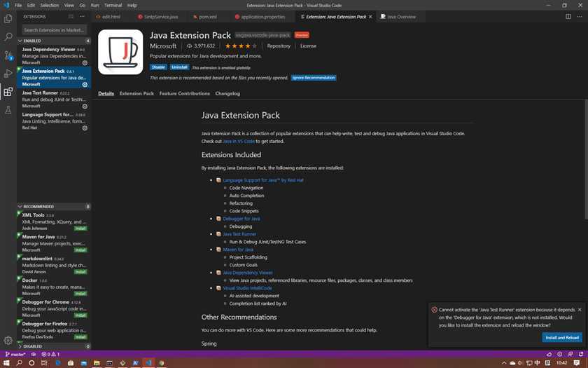Viewport: 588px width, 368px height.
Task: Click the master branch status item
Action: 15,354
